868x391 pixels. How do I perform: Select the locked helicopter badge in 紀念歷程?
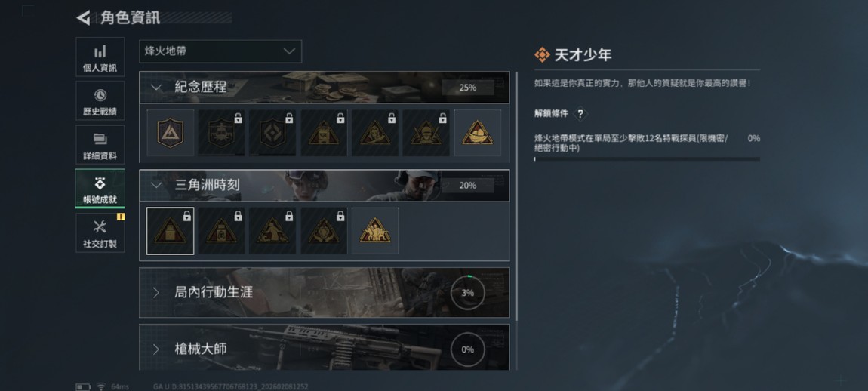tap(221, 133)
